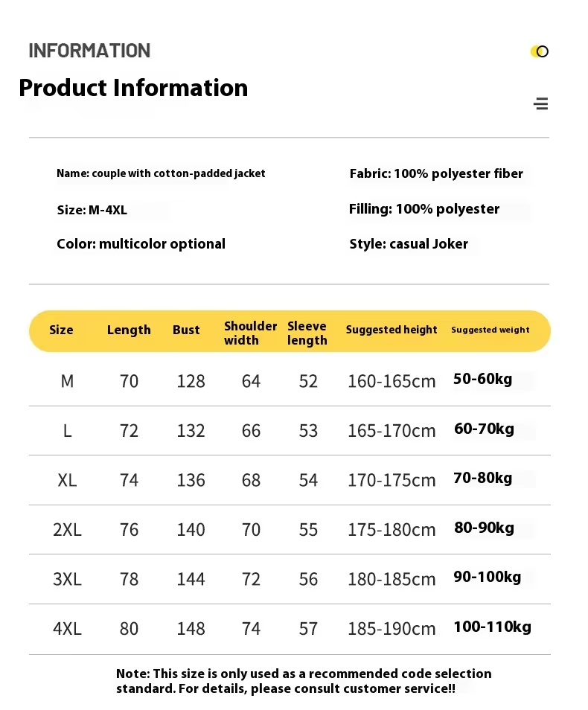Select the INFORMATION label

(89, 51)
